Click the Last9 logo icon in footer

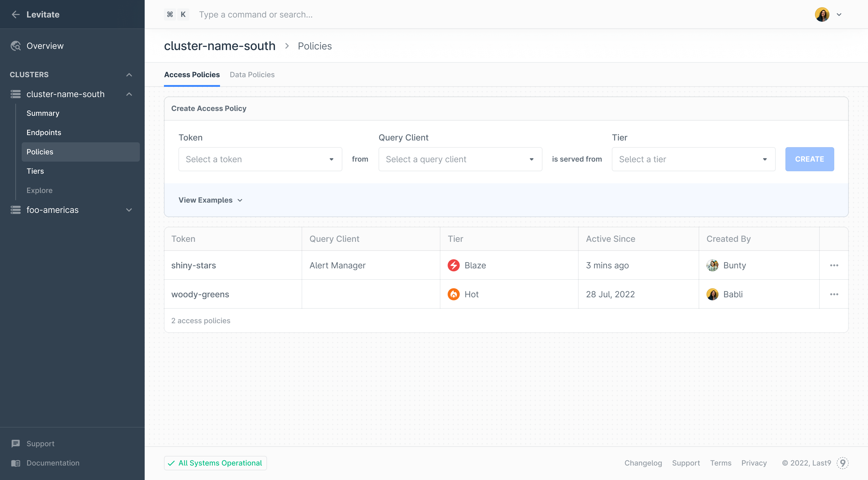coord(842,463)
